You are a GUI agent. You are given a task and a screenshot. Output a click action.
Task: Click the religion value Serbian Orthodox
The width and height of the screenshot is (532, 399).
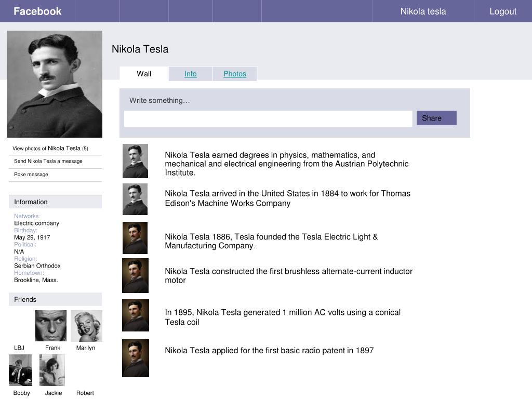coord(37,265)
